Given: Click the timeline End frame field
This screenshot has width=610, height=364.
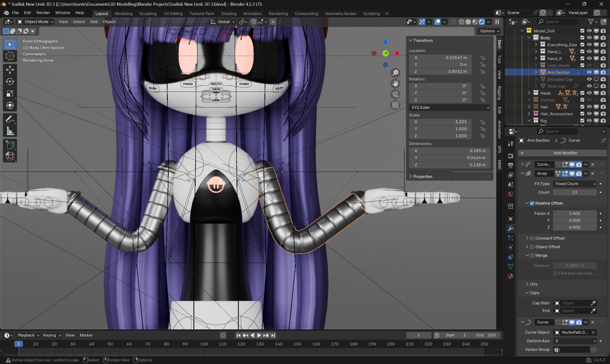Looking at the screenshot, I should [x=486, y=335].
